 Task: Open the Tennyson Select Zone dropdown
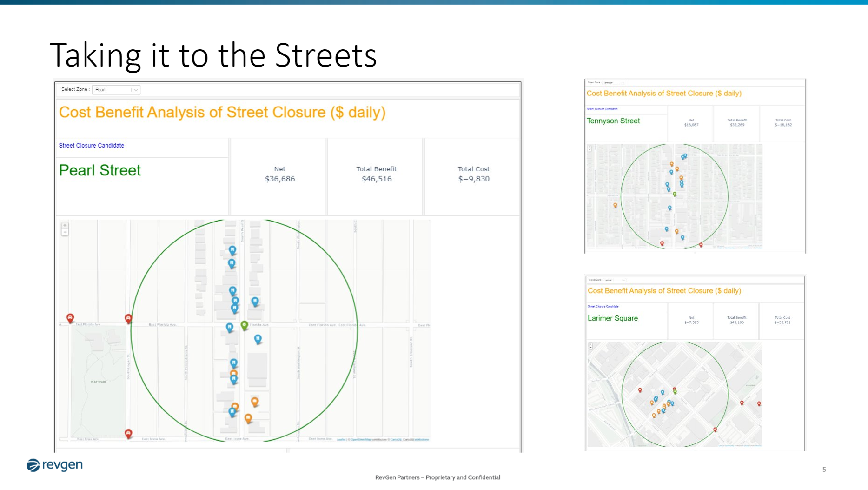pos(613,82)
